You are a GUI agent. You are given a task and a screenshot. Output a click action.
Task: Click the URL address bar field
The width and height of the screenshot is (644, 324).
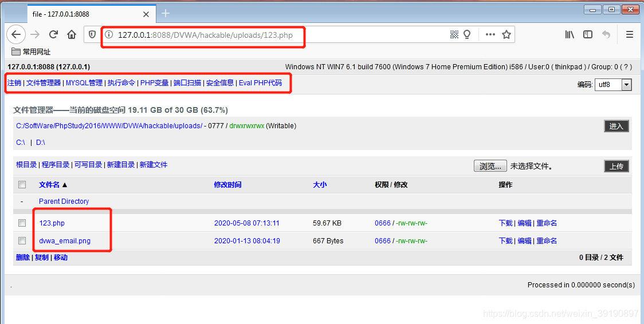pyautogui.click(x=275, y=35)
